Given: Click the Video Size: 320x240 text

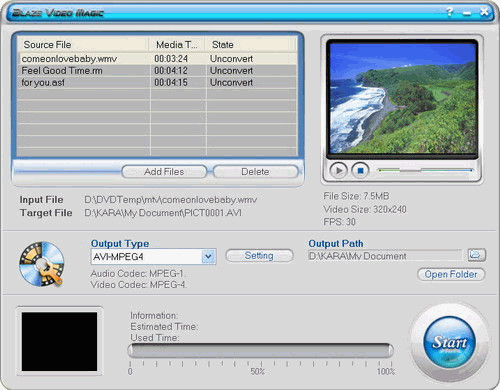Looking at the screenshot, I should point(365,209).
